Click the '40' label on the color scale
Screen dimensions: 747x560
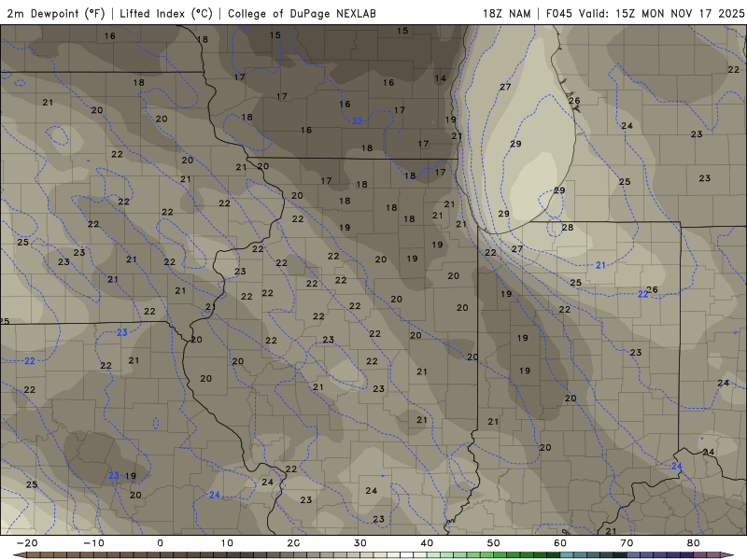coord(427,543)
